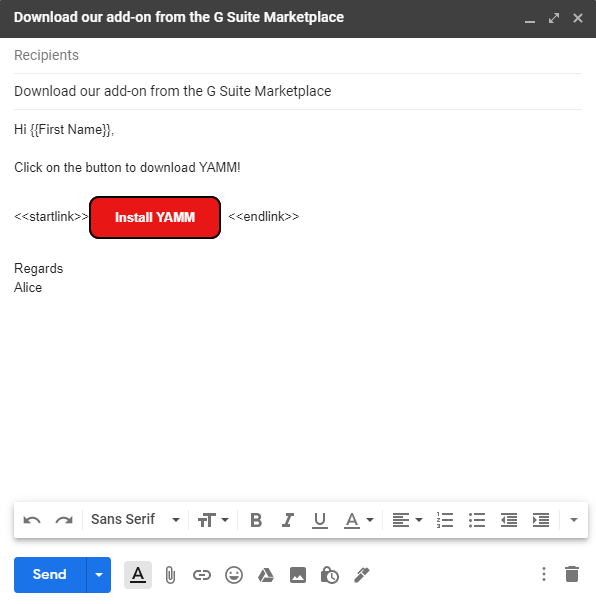Open the emoji picker
The image size is (596, 604).
click(x=234, y=575)
